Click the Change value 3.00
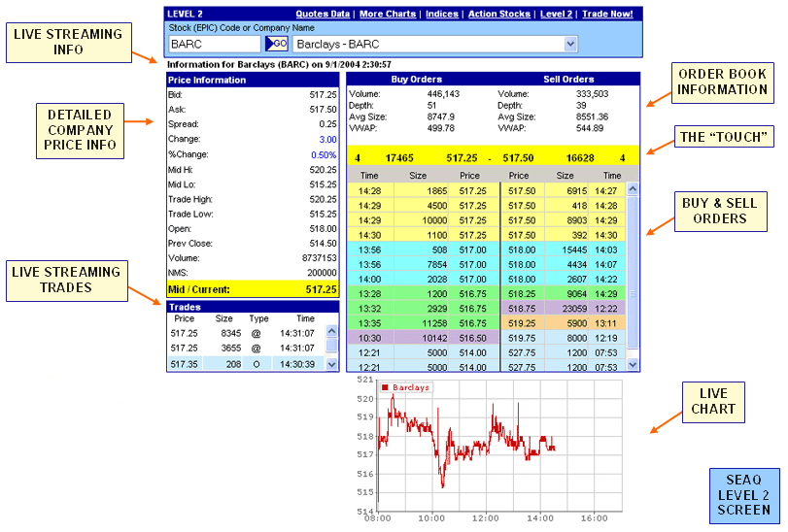Screen dimensions: 788x532 click(328, 140)
